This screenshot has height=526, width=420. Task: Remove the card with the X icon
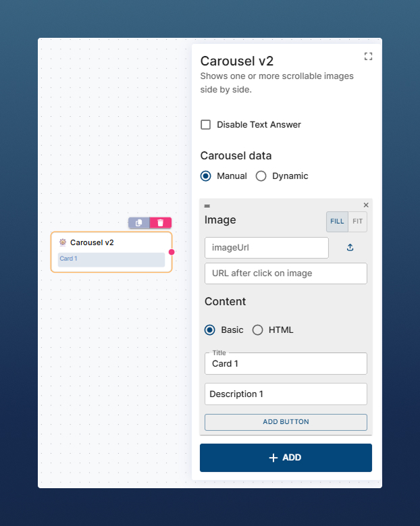click(366, 205)
